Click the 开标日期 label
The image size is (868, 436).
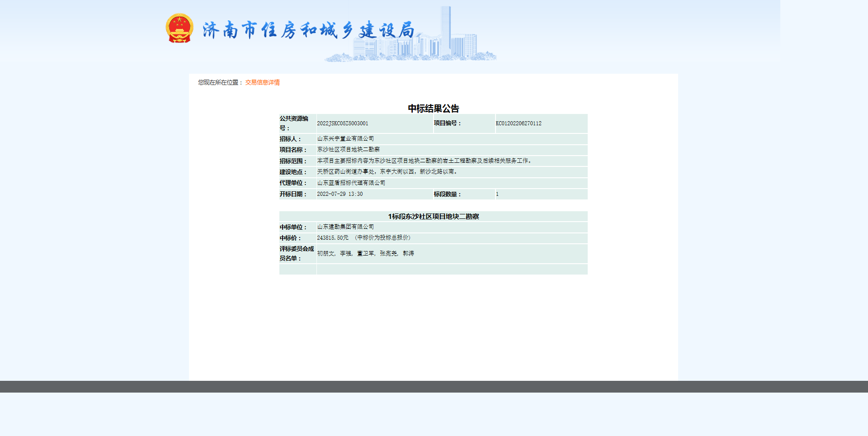tap(293, 194)
